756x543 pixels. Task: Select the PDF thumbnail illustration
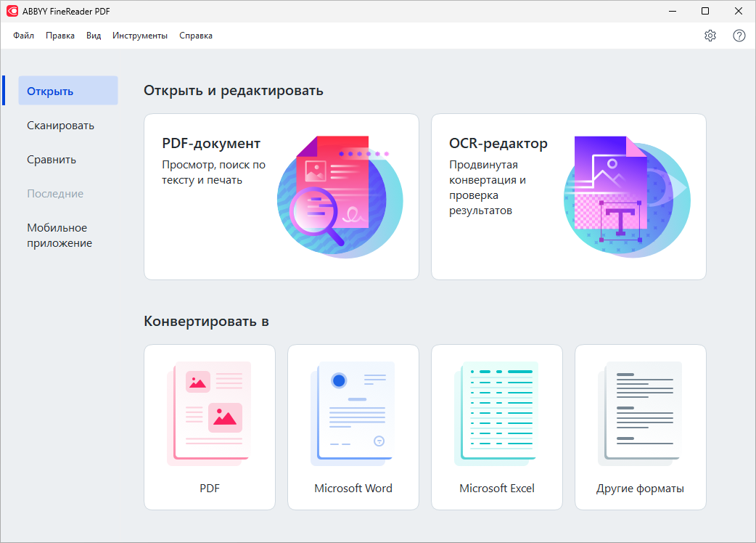coord(210,414)
